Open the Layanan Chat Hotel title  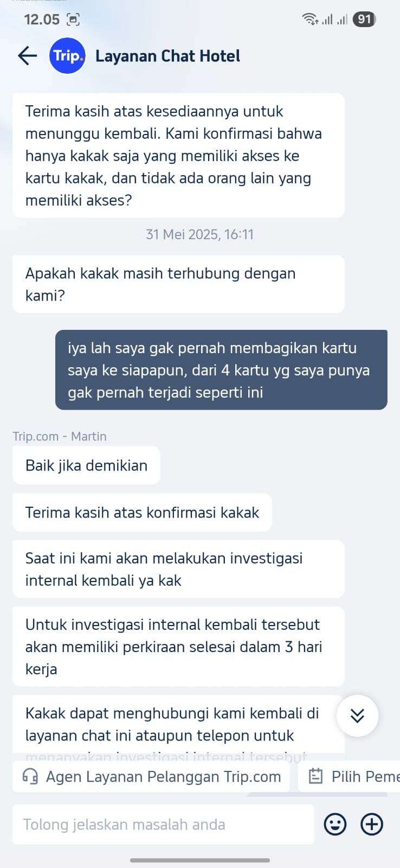click(167, 56)
